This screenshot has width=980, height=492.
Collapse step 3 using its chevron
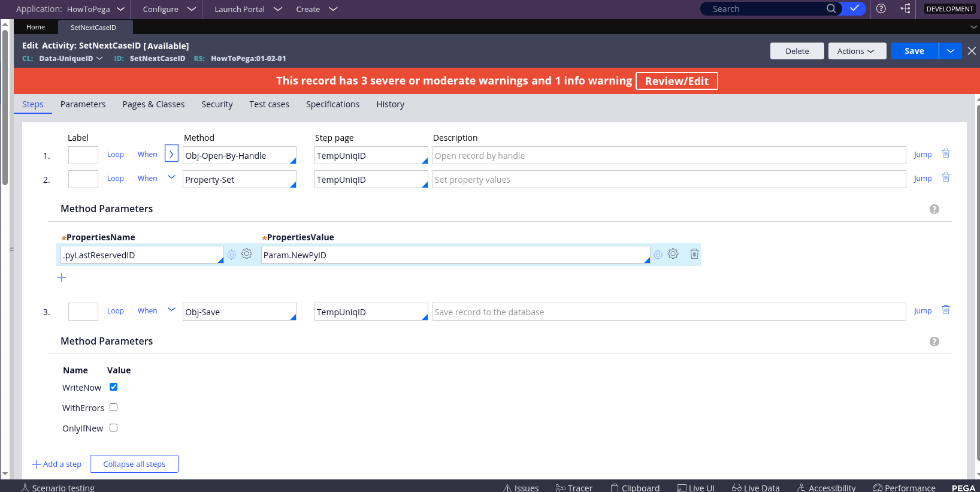171,310
